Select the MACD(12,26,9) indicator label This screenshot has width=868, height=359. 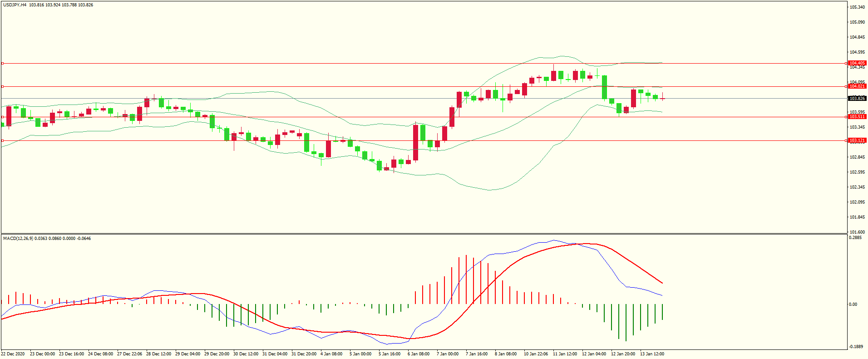18,239
